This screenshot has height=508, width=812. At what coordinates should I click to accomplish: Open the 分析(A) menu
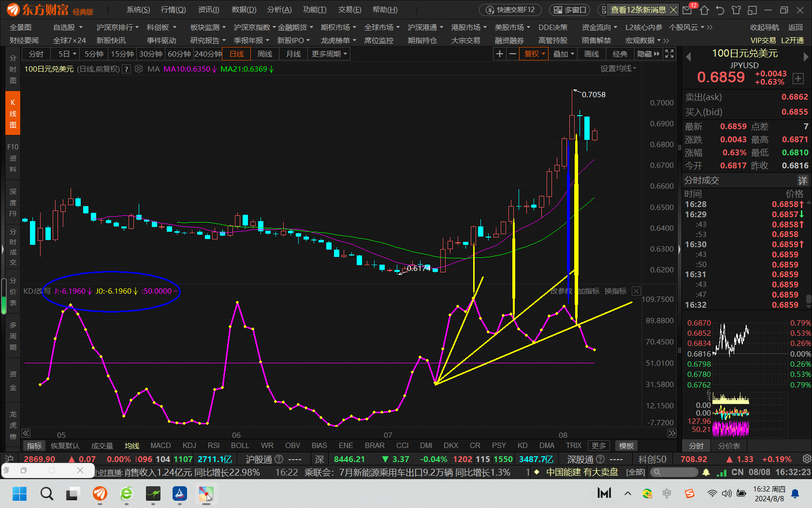[279, 10]
